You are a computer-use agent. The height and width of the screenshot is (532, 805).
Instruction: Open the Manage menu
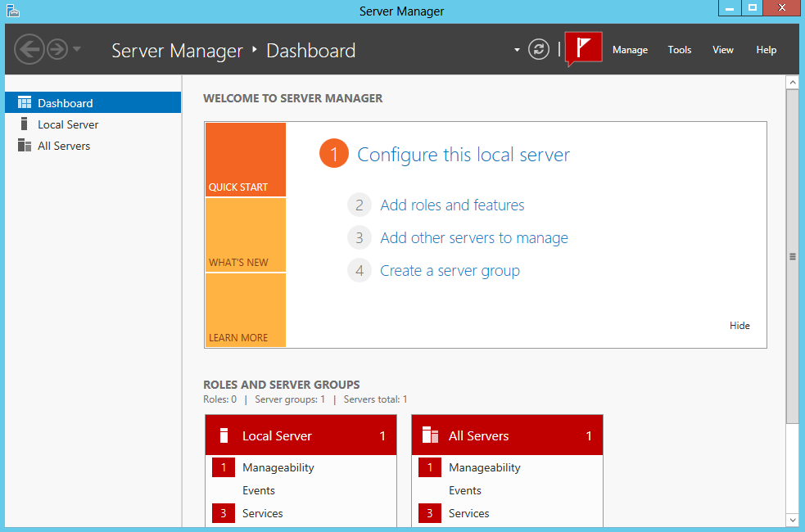pyautogui.click(x=630, y=50)
